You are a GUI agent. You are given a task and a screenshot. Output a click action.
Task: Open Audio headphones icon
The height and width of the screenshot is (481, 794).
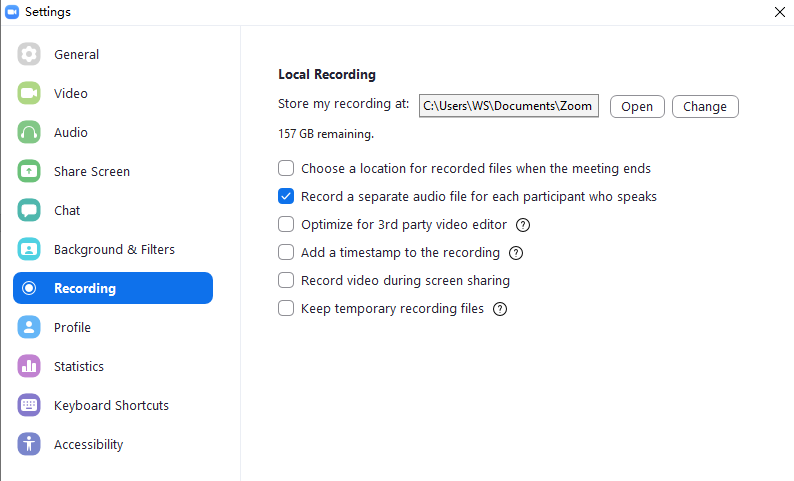coord(29,132)
